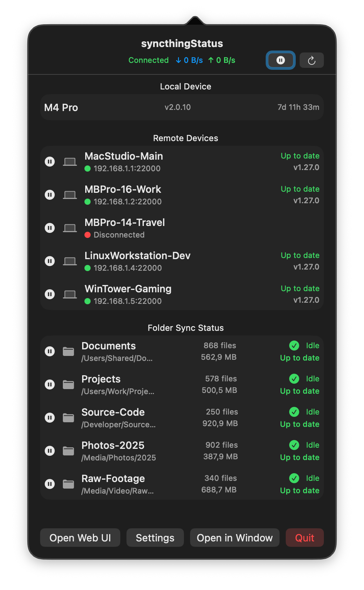
Task: Quit the syncthingStatus app
Action: (305, 538)
